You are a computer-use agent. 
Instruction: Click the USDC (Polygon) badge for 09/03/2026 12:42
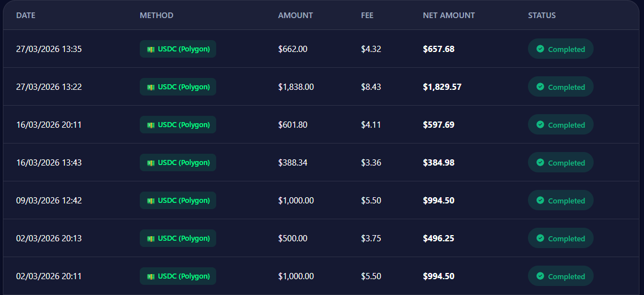(x=178, y=201)
